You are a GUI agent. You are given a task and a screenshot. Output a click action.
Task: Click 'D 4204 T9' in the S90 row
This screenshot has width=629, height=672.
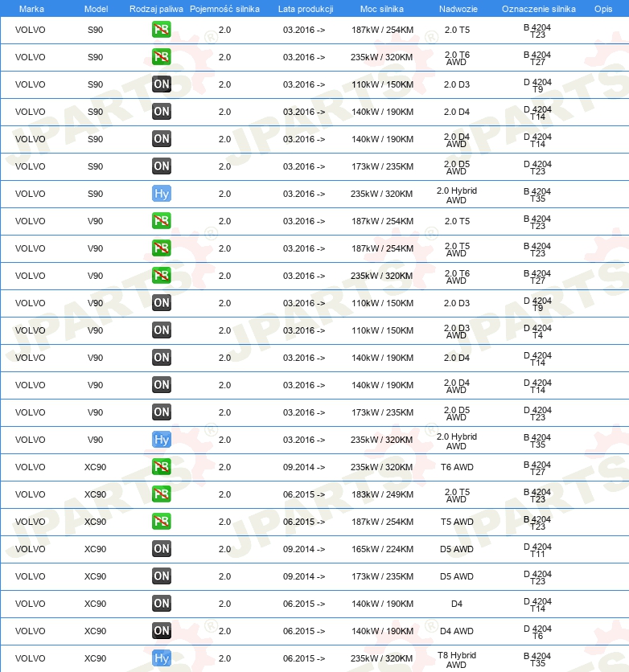537,86
